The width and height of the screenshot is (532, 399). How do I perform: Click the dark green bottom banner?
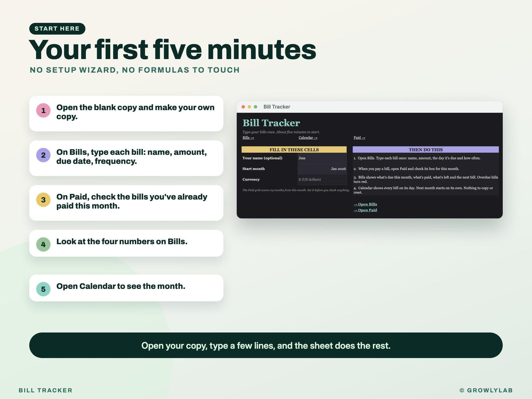(x=266, y=345)
